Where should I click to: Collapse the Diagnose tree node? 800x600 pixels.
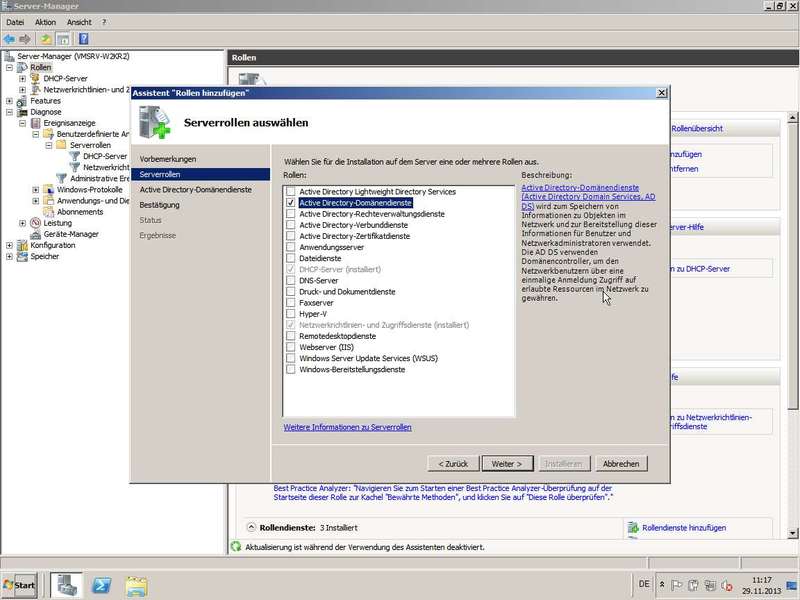tap(10, 112)
